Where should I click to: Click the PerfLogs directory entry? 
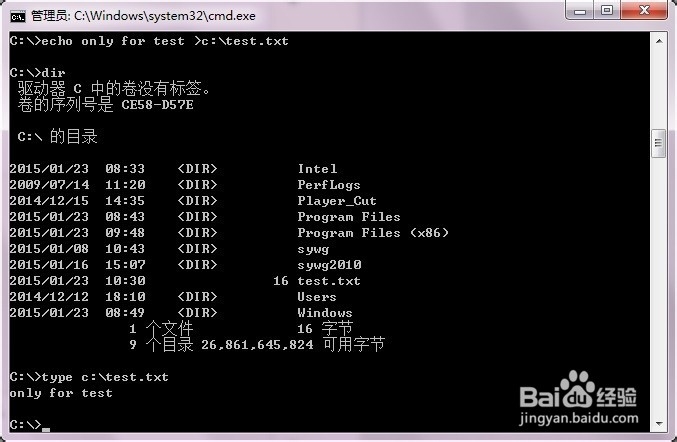coord(329,185)
